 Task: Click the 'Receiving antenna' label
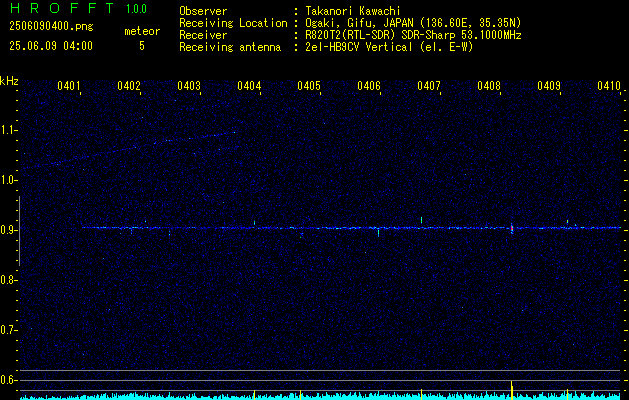230,47
